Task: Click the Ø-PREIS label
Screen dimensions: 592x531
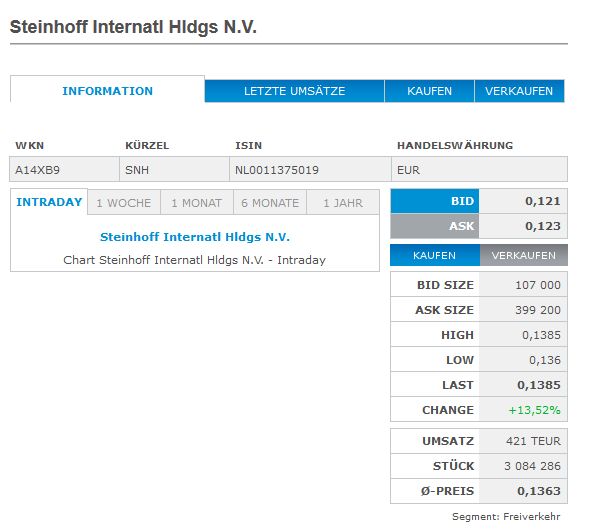Action: (447, 491)
